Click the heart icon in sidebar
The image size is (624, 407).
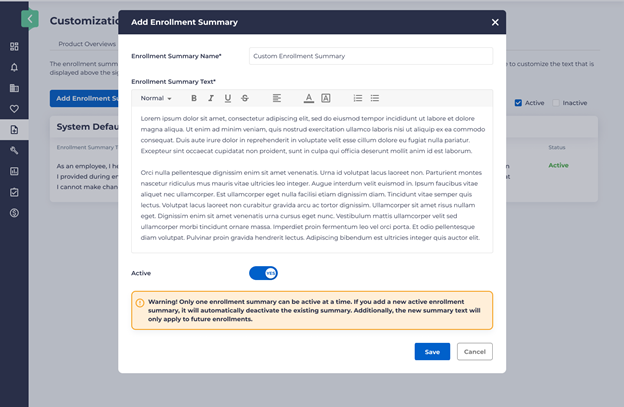click(14, 109)
